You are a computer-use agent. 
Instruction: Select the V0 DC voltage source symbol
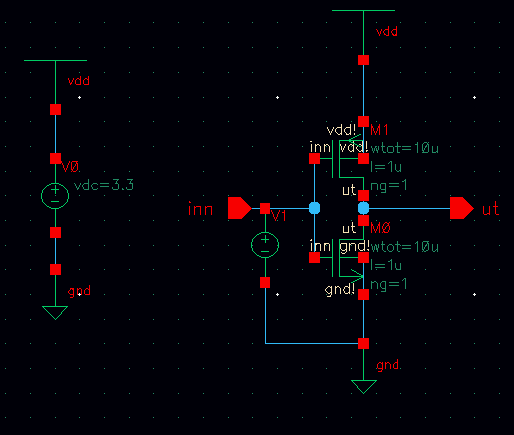click(x=55, y=196)
